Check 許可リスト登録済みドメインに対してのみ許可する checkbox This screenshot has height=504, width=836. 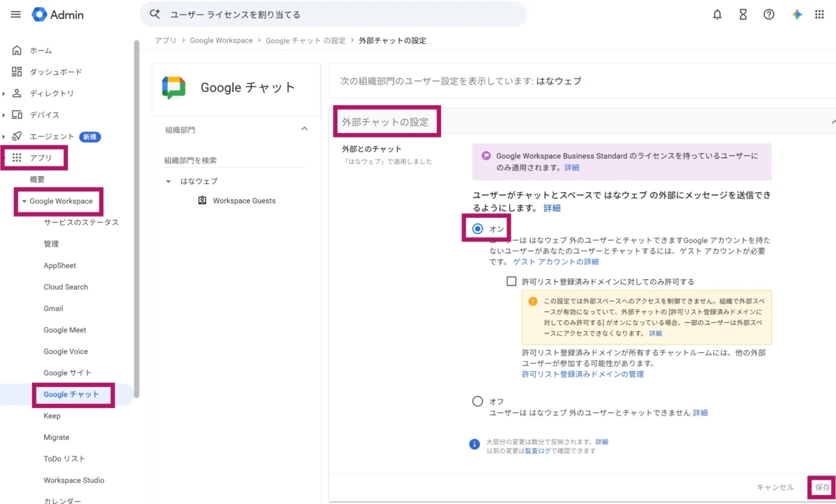[x=511, y=282]
